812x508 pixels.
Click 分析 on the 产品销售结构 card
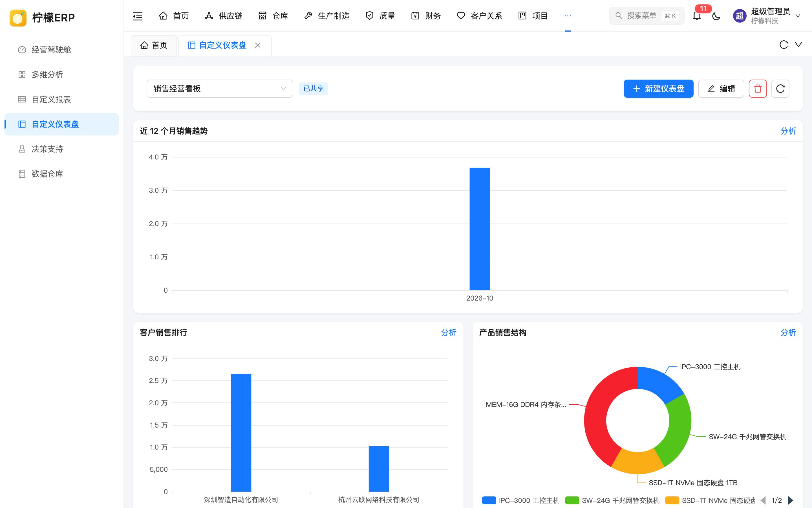coord(788,333)
